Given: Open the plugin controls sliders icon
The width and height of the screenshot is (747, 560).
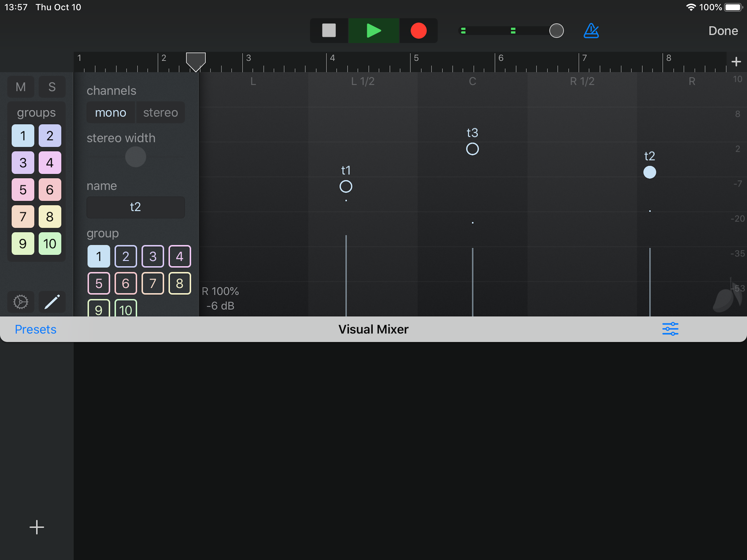Looking at the screenshot, I should (670, 329).
